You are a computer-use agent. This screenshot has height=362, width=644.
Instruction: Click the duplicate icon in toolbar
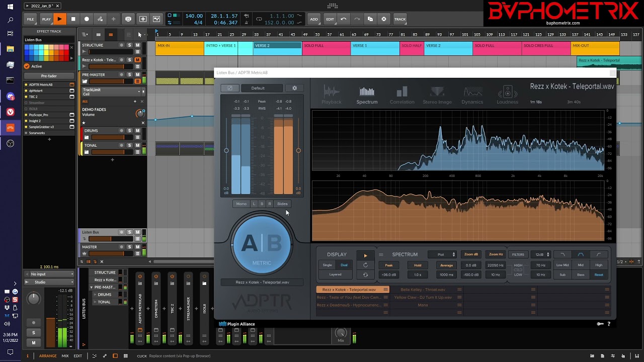pyautogui.click(x=370, y=19)
